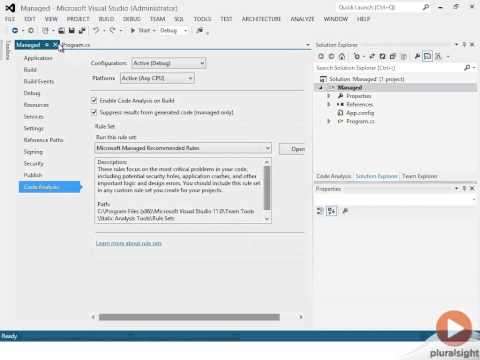Expand the Program.cs node in Solution Explorer

coord(329,121)
